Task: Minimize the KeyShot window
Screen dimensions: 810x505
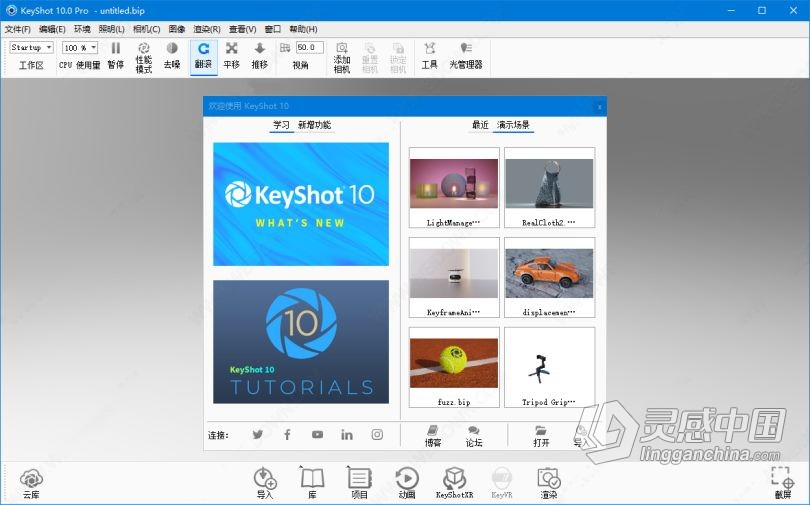Action: pos(731,10)
